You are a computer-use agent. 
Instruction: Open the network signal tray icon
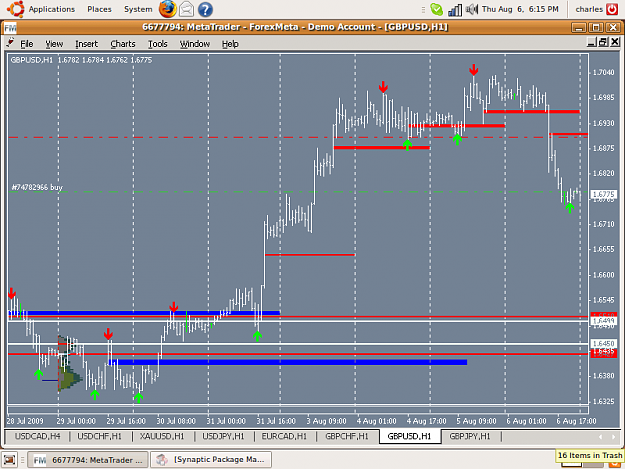click(455, 9)
